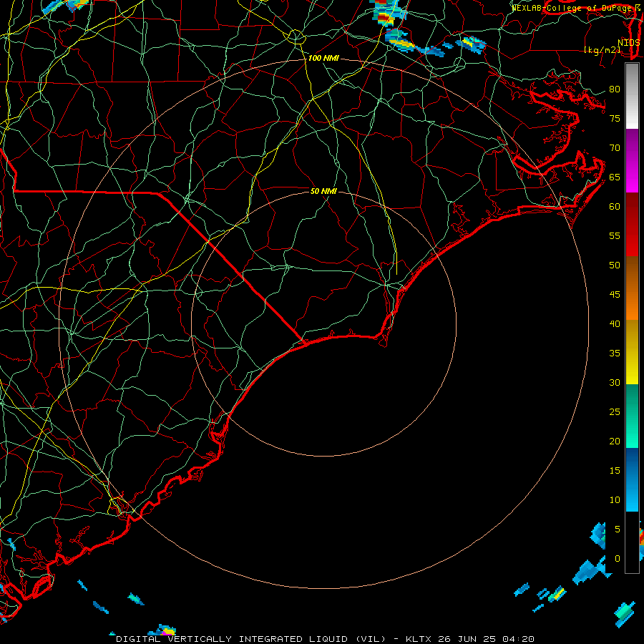Click the 30 value on the color scale
The height and width of the screenshot is (644, 644).
[615, 382]
